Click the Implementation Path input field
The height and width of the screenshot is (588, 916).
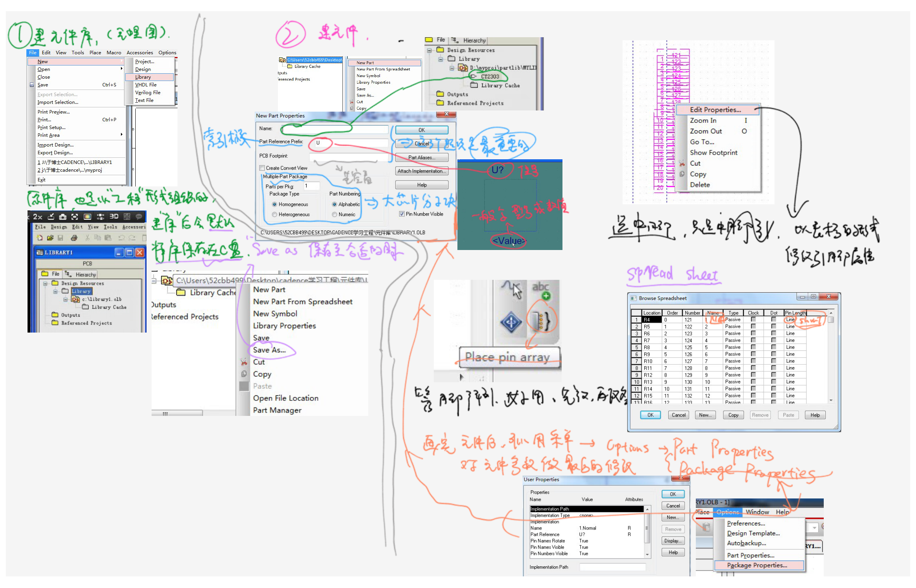click(x=612, y=567)
